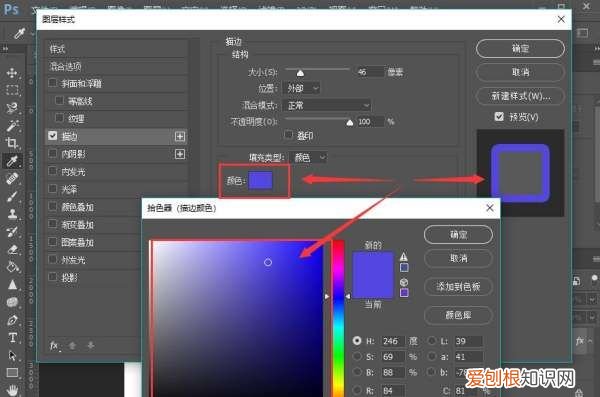Select the 渐变叠加 style entry
600x397 pixels.
click(x=78, y=225)
